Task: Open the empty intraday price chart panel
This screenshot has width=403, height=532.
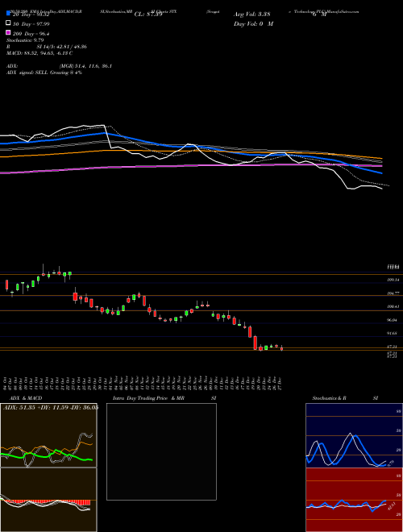Action: click(161, 451)
